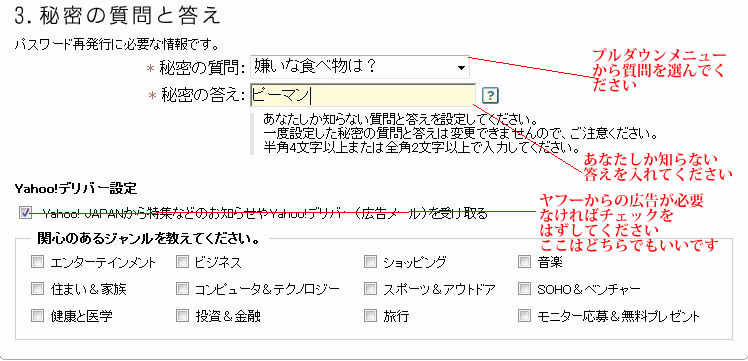The height and width of the screenshot is (361, 748).
Task: Click the あなたしか知らない質問と答え hint line
Action: tap(400, 118)
